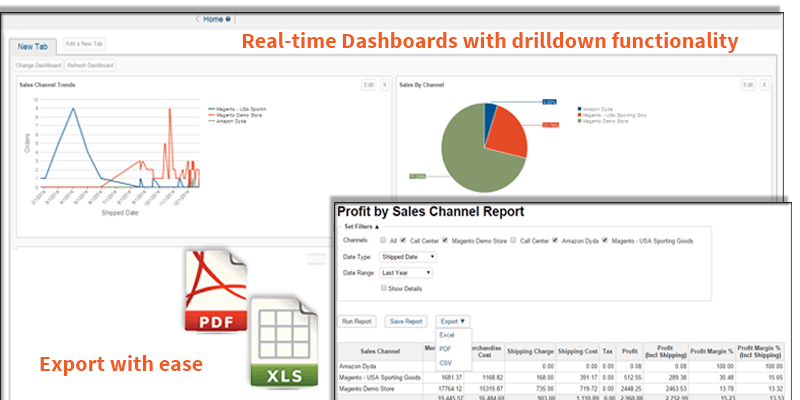Click the 30.48 profit margin cell
This screenshot has height=400, width=800.
pos(725,378)
